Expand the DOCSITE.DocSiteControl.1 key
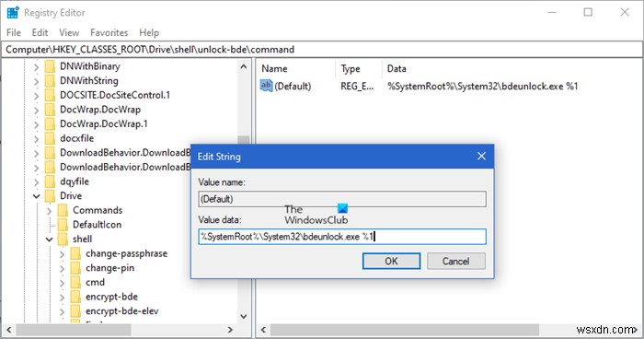This screenshot has width=644, height=339. pyautogui.click(x=36, y=96)
